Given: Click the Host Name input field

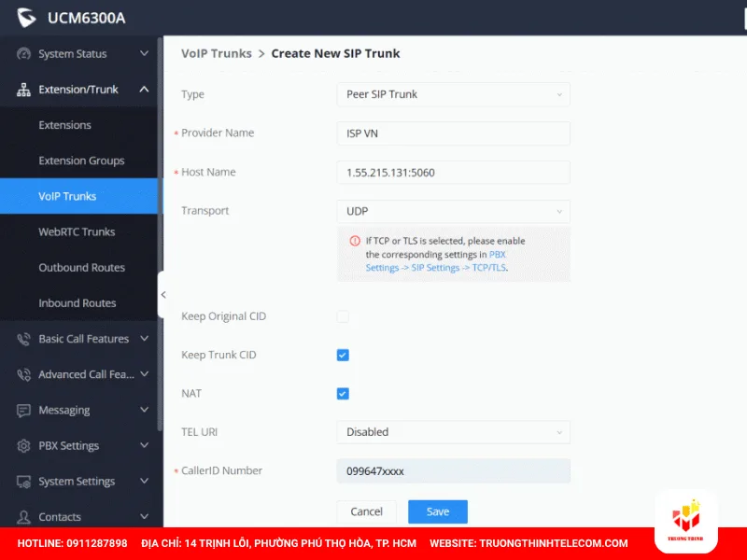Looking at the screenshot, I should tap(453, 173).
